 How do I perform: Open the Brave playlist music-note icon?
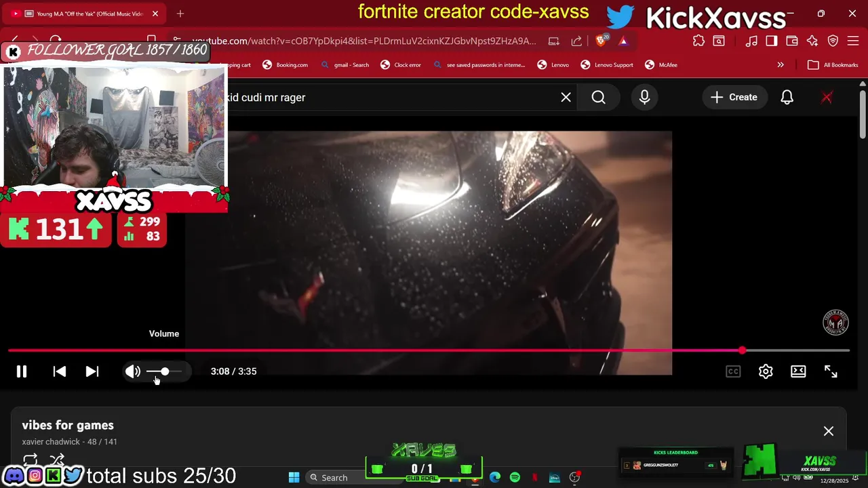point(751,41)
